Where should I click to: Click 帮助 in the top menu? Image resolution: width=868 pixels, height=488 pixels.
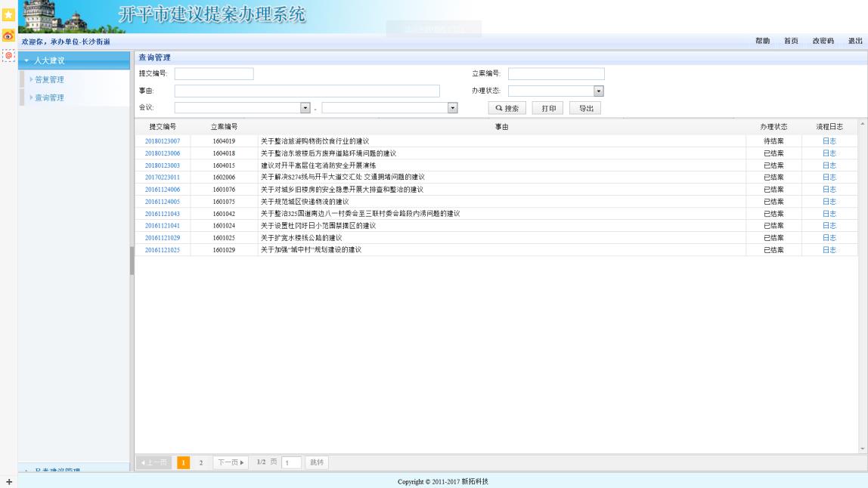point(763,41)
